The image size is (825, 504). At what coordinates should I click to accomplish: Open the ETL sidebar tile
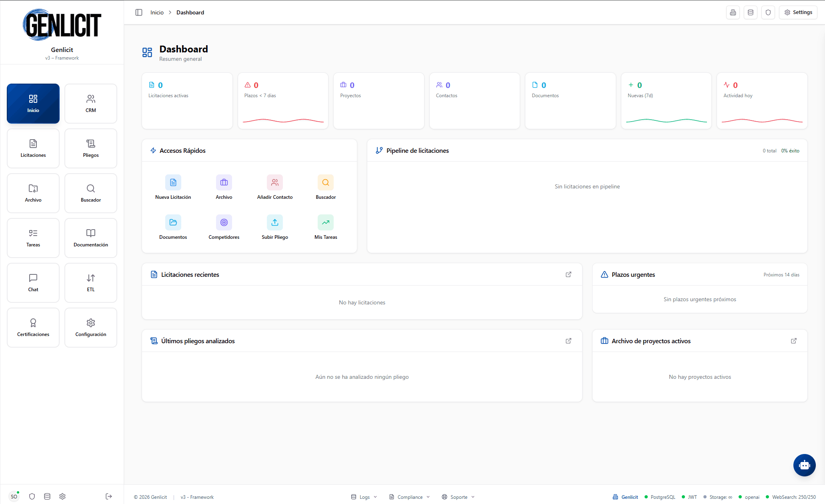click(91, 283)
